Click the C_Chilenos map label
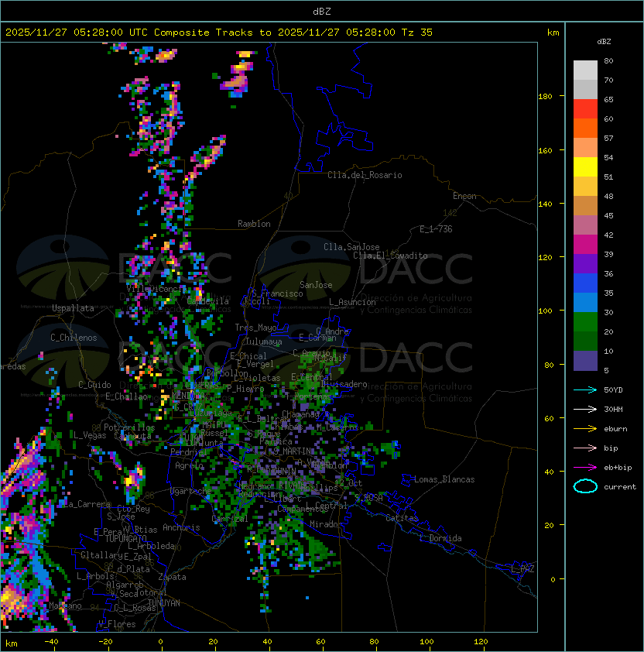The width and height of the screenshot is (644, 652). (74, 338)
